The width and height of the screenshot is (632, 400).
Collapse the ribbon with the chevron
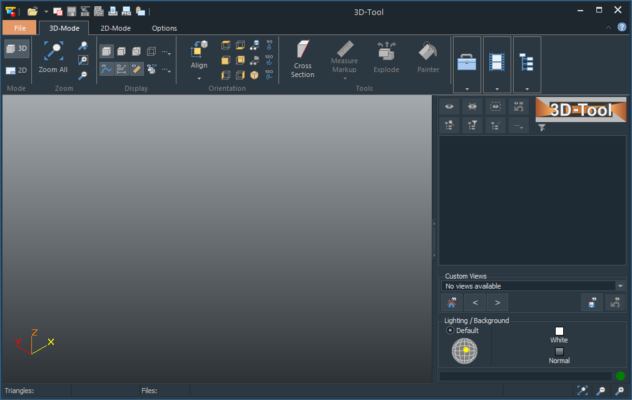click(x=608, y=27)
